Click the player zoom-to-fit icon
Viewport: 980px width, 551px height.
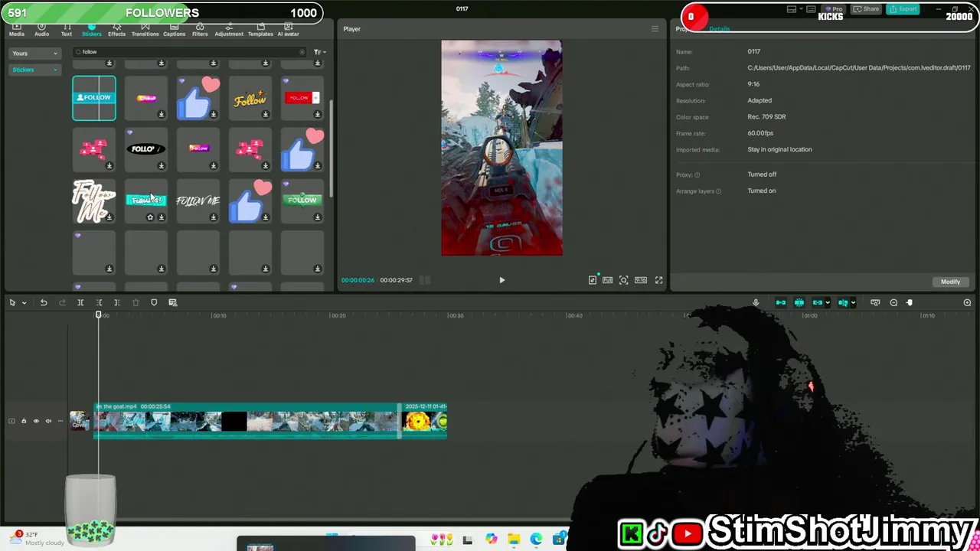(x=624, y=280)
